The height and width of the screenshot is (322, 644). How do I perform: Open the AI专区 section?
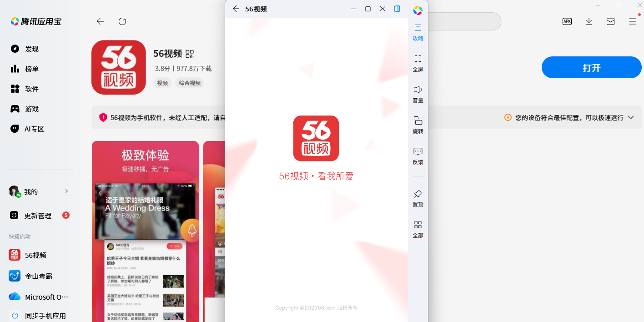point(27,129)
